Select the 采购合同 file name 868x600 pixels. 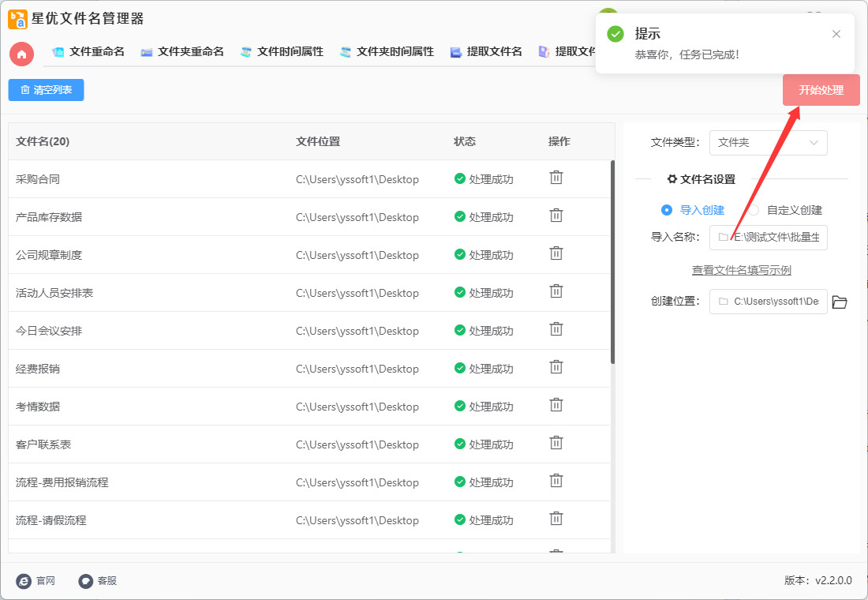[38, 179]
